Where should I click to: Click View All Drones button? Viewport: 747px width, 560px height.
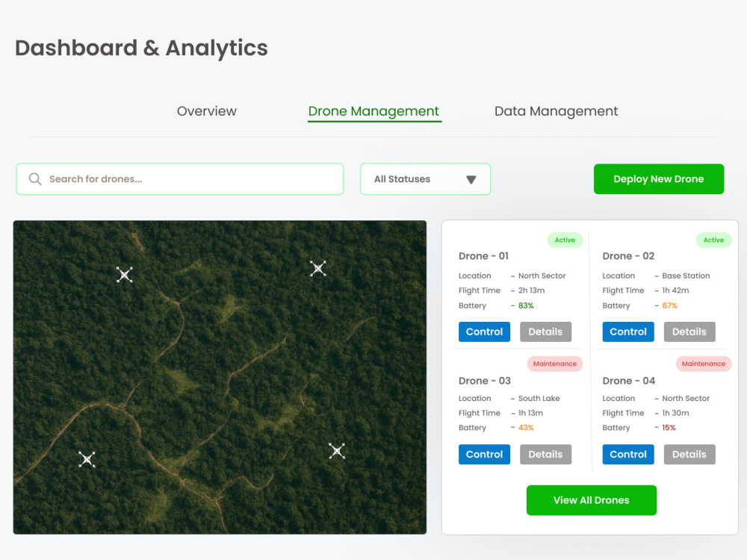pos(591,500)
